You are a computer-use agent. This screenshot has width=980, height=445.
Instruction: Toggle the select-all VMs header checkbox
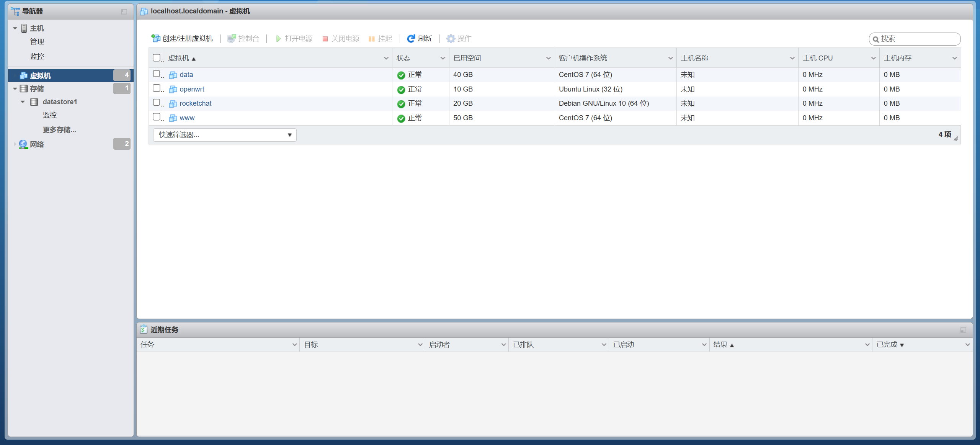(x=156, y=58)
